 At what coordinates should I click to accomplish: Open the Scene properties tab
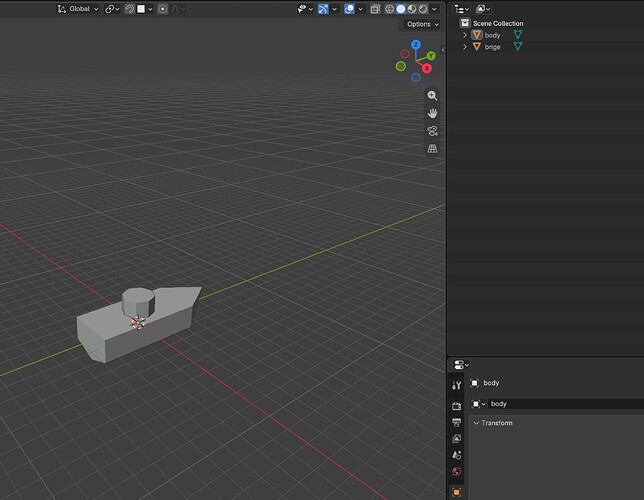[x=456, y=455]
